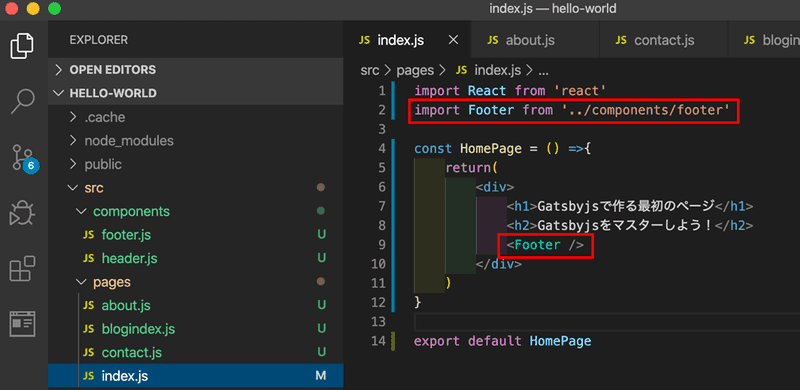Expand the public folder

[x=195, y=164]
